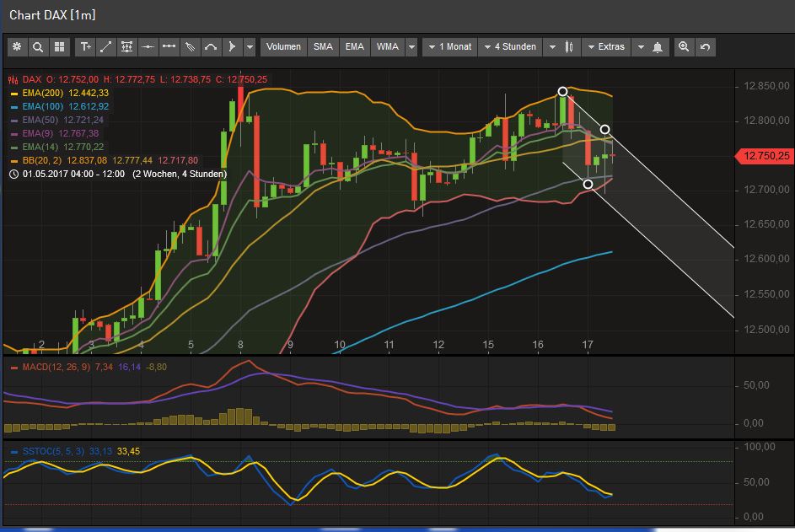The width and height of the screenshot is (795, 532).
Task: Select the text annotation tool
Action: click(84, 46)
